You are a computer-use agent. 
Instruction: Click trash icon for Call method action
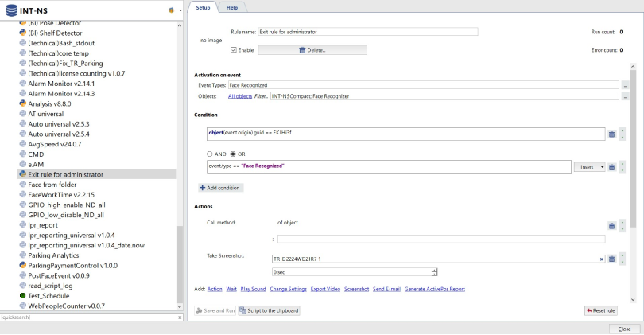point(612,226)
